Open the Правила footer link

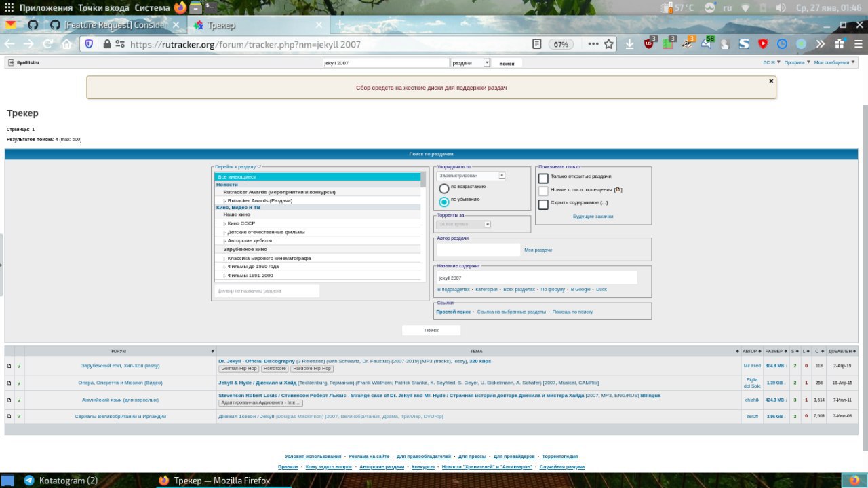pyautogui.click(x=288, y=467)
